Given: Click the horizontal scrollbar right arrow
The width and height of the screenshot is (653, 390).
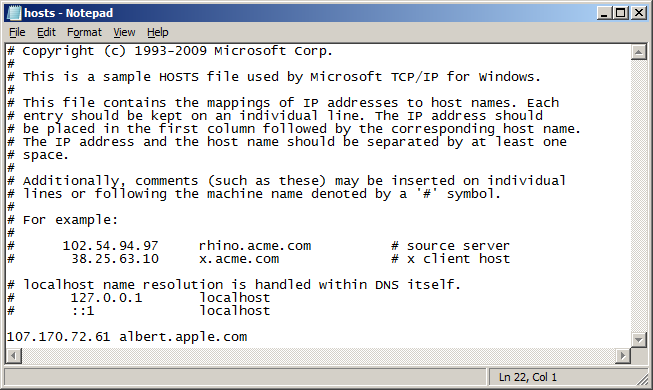Looking at the screenshot, I should (623, 355).
